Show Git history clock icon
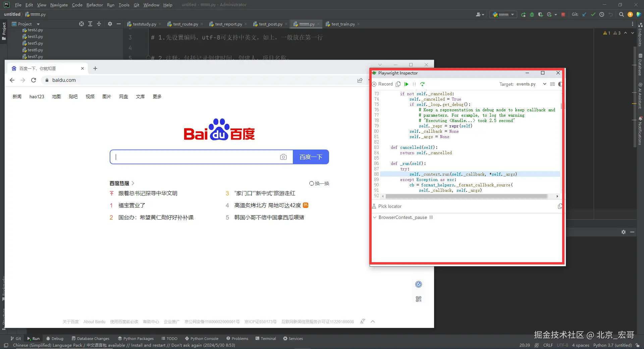This screenshot has width=644, height=349. (602, 14)
